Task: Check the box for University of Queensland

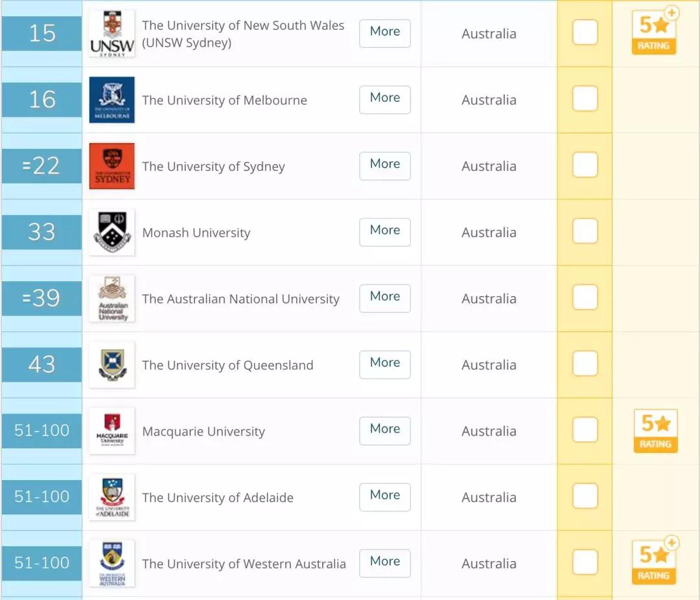Action: click(585, 363)
